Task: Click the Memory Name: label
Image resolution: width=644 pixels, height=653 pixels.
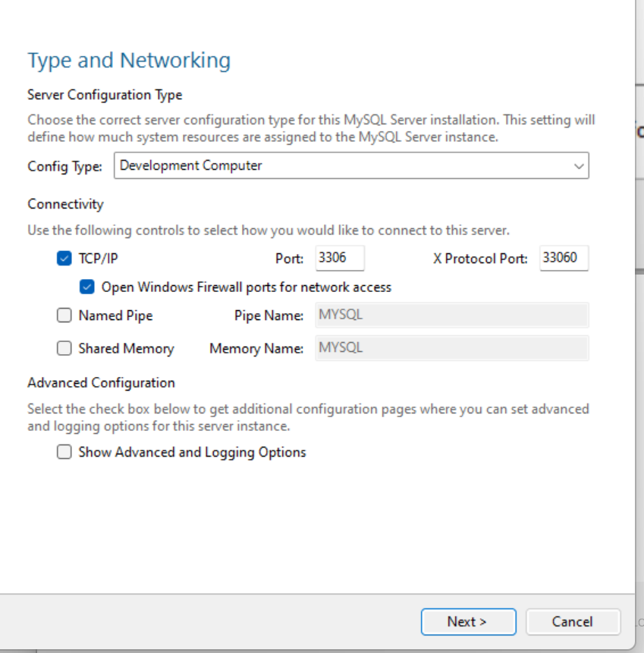Action: [256, 349]
